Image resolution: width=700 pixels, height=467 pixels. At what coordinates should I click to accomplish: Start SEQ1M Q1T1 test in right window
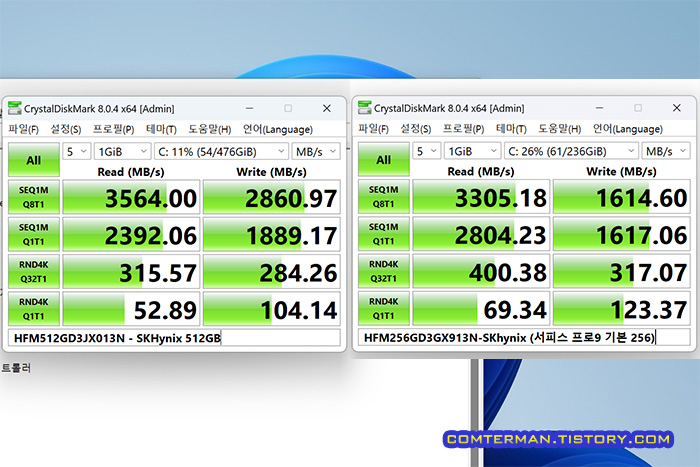click(x=384, y=234)
